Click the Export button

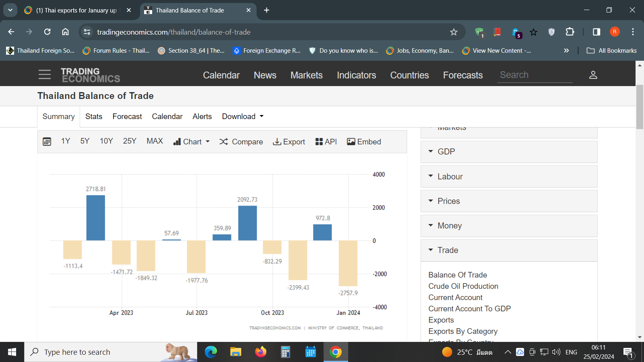click(289, 142)
